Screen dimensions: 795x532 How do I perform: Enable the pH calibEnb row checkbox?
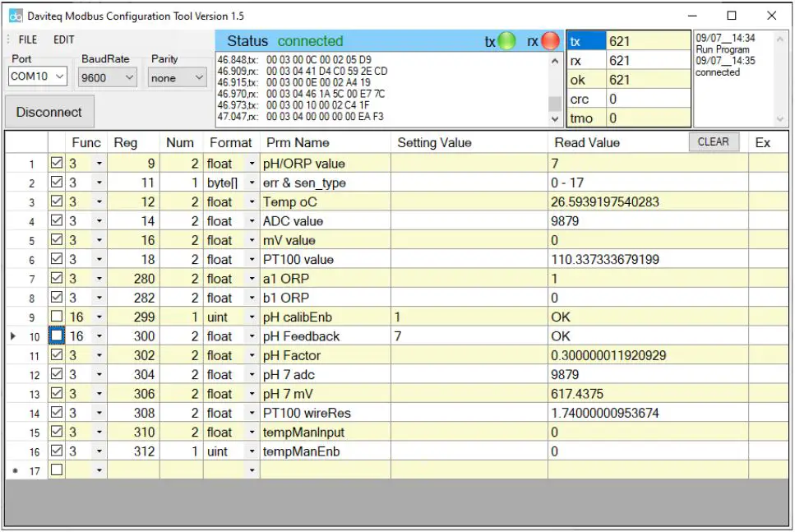pyautogui.click(x=57, y=317)
